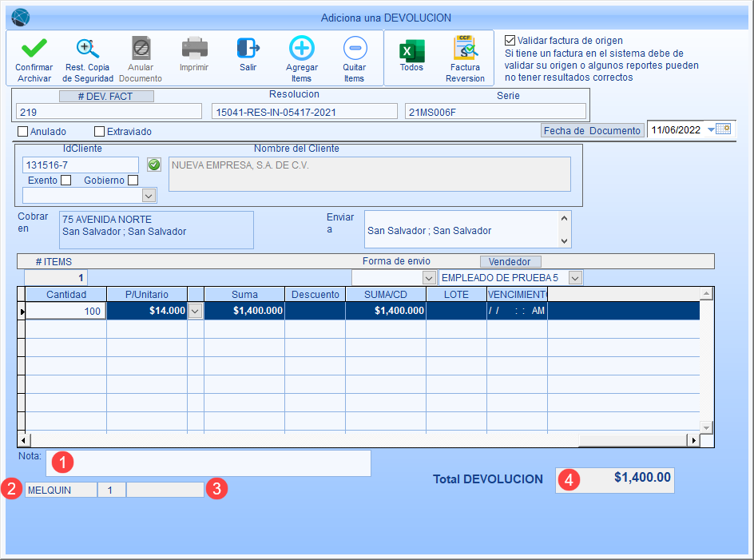Click the Cantidad column header
Viewport: 754px width, 560px height.
tap(65, 294)
